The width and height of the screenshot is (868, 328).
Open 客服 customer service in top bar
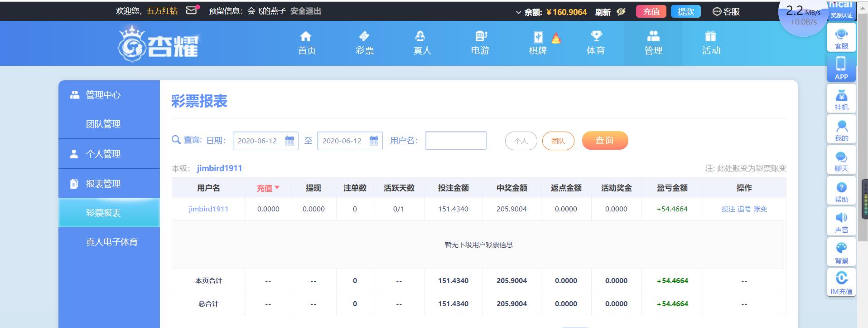pyautogui.click(x=726, y=12)
